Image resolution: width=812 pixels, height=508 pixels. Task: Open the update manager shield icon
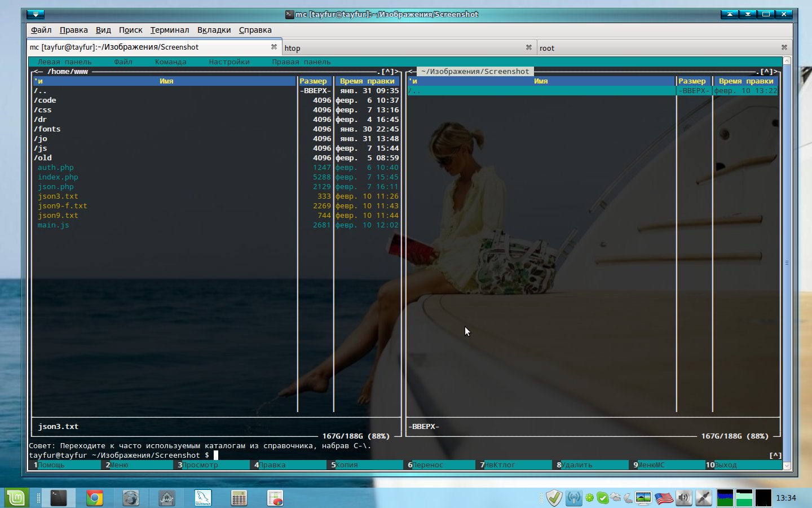click(x=554, y=498)
